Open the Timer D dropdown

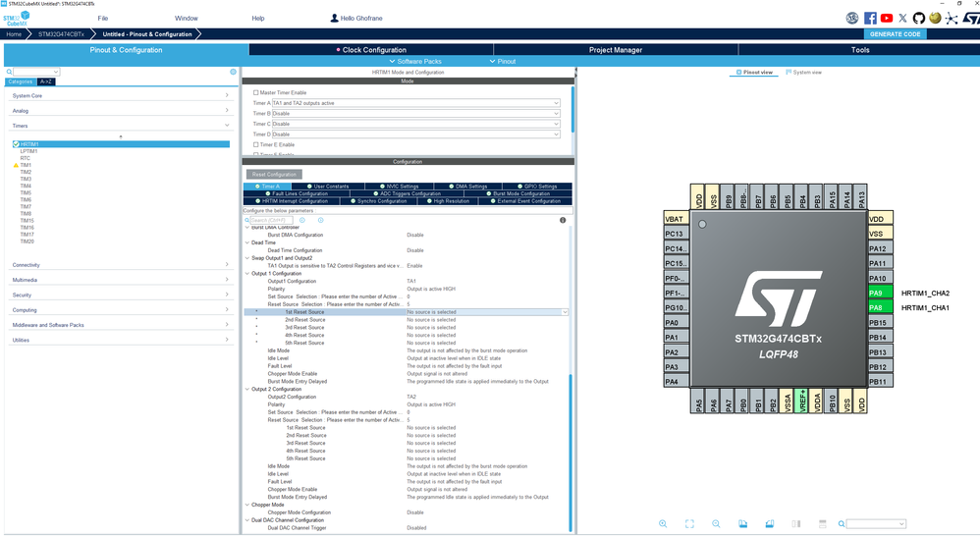coord(415,134)
